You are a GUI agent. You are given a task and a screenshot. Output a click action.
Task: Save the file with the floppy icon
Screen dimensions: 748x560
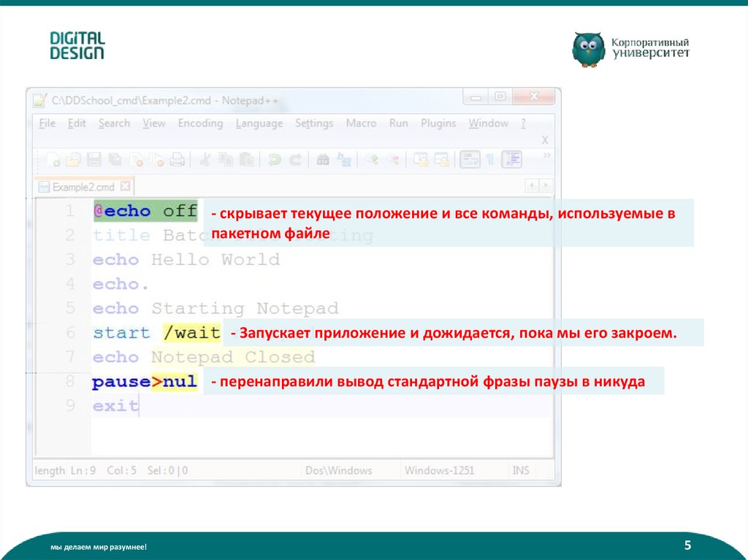coord(94,158)
